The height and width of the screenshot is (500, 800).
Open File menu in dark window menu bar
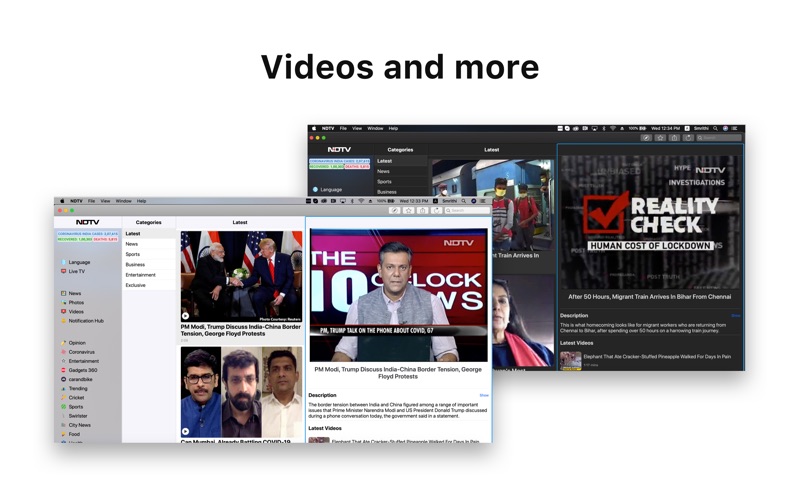pyautogui.click(x=343, y=129)
